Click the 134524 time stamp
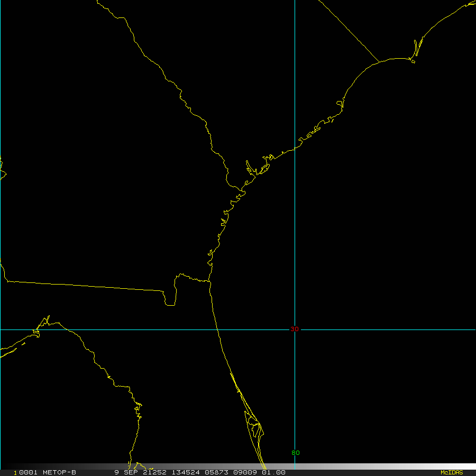This screenshot has width=476, height=476. point(185,472)
